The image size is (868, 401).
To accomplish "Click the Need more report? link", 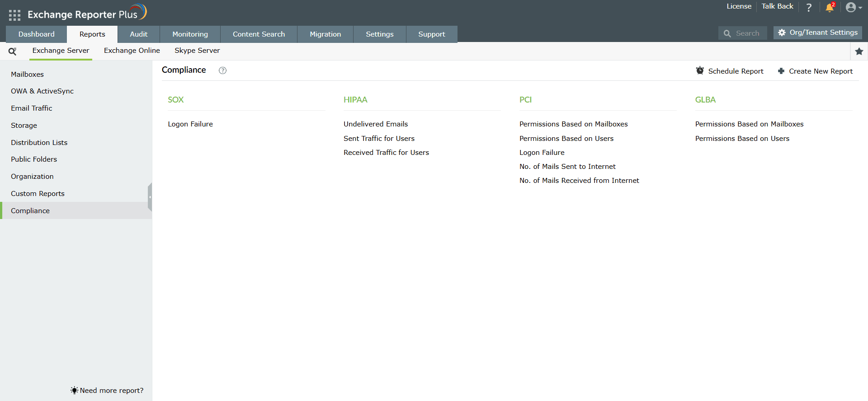I will pos(112,391).
